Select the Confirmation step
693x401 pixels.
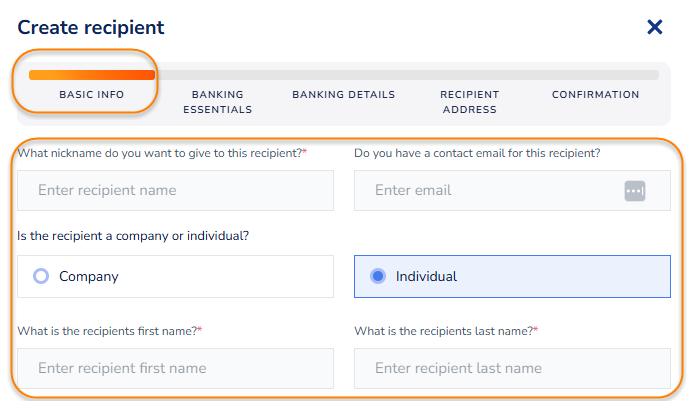[x=595, y=95]
